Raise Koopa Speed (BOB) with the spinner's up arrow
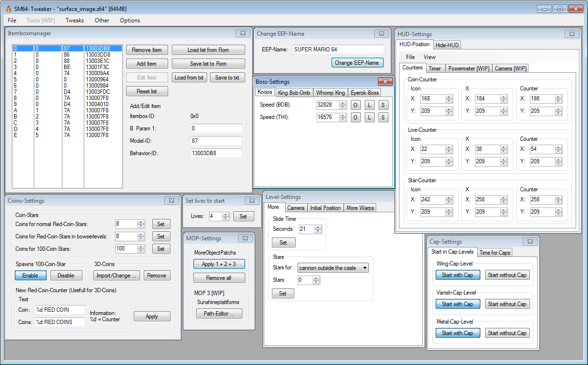Screen dimensions: 588x365 tap(343, 103)
